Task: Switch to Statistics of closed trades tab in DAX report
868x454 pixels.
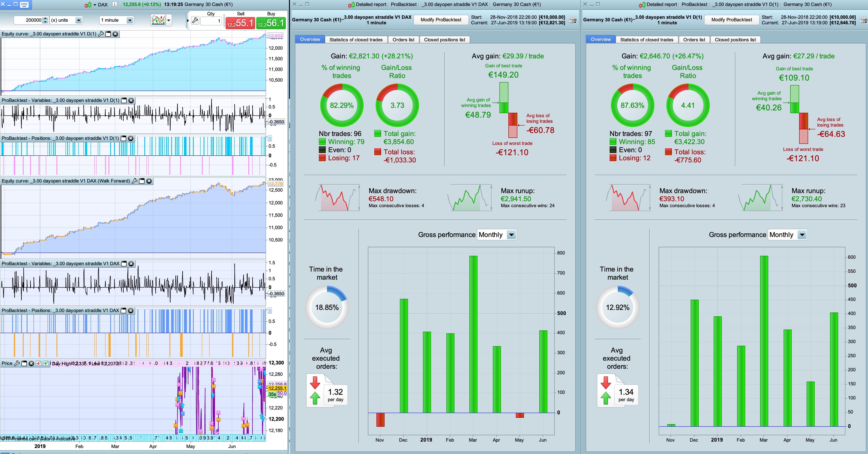Action: click(x=356, y=40)
